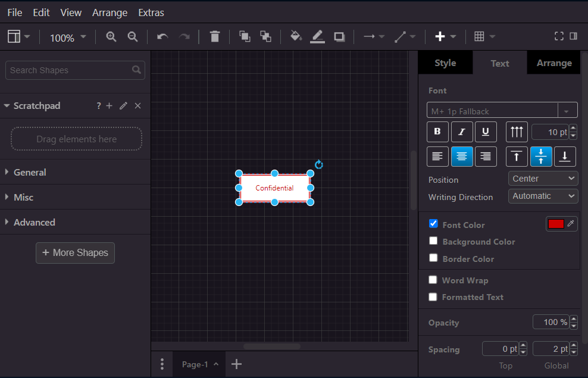The height and width of the screenshot is (378, 588).
Task: Undo the last action
Action: pyautogui.click(x=162, y=37)
